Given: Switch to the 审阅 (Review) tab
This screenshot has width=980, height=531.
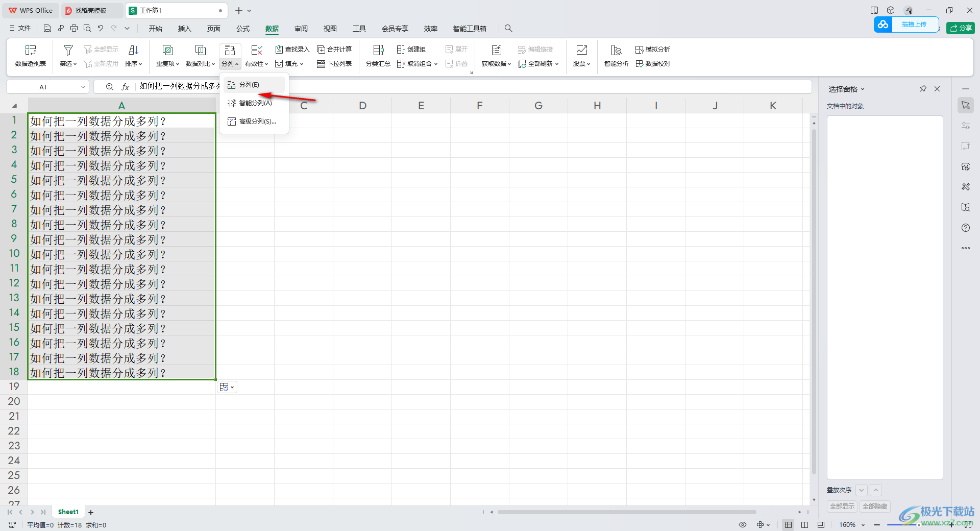Looking at the screenshot, I should point(301,29).
